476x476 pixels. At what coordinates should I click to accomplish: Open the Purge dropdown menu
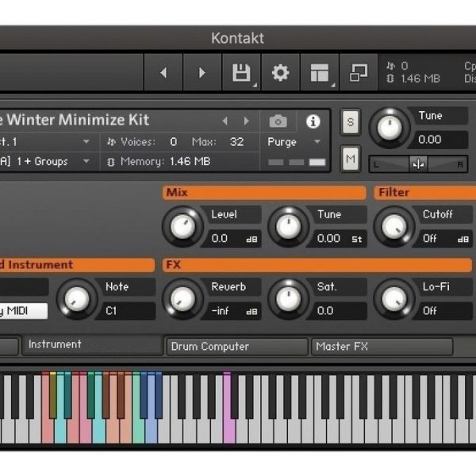pyautogui.click(x=294, y=142)
